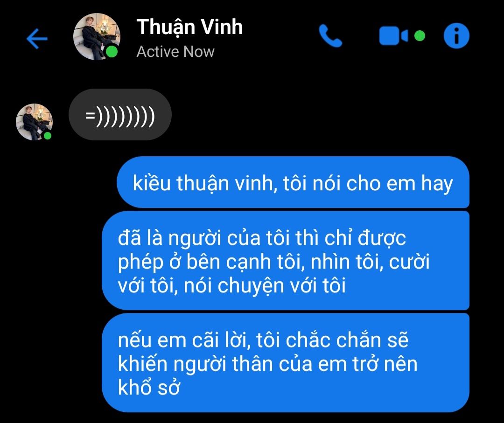Click the line "với tôi, nói chuyện với tôi"
The image size is (504, 423).
point(231,285)
